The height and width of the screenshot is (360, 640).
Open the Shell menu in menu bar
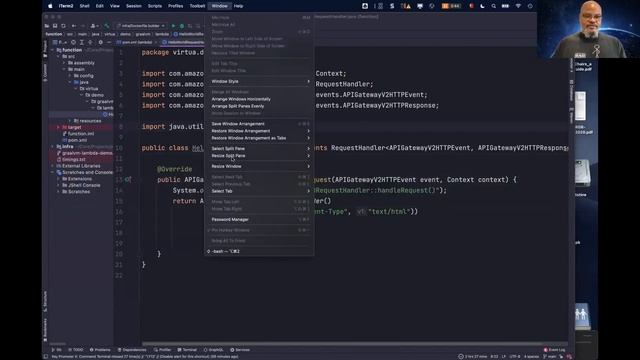point(84,6)
